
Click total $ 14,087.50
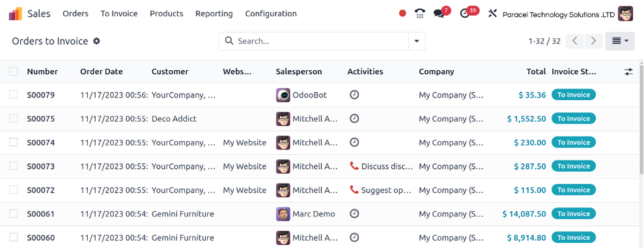524,214
